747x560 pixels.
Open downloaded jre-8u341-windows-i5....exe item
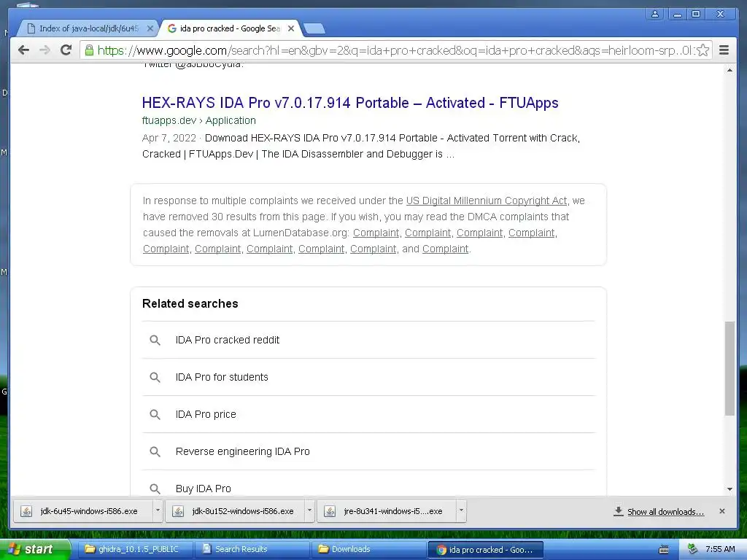pos(387,511)
